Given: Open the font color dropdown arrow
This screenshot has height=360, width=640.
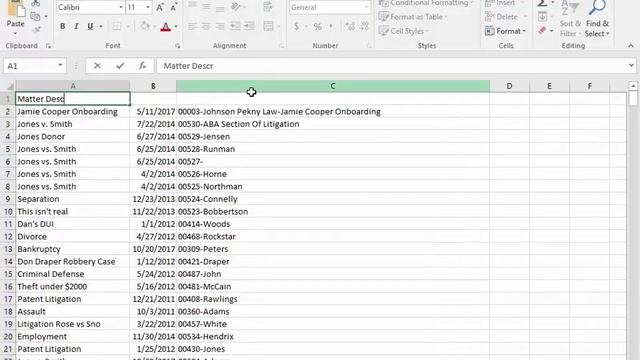Looking at the screenshot, I should [176, 27].
